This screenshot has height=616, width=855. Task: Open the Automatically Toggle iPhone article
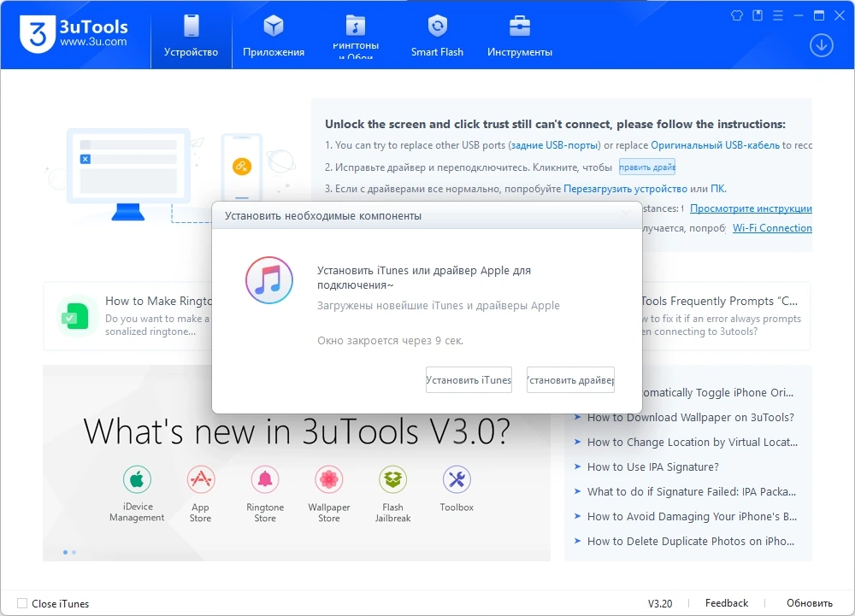[717, 392]
